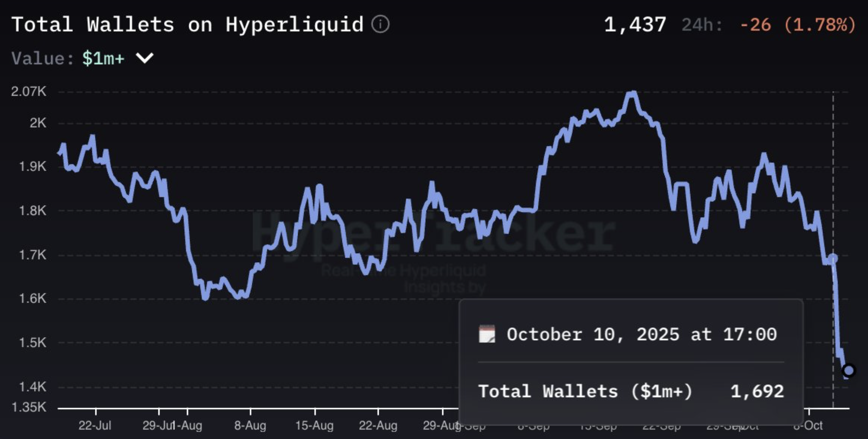Click the 2.07K y-axis label
The height and width of the screenshot is (439, 868).
click(x=29, y=91)
